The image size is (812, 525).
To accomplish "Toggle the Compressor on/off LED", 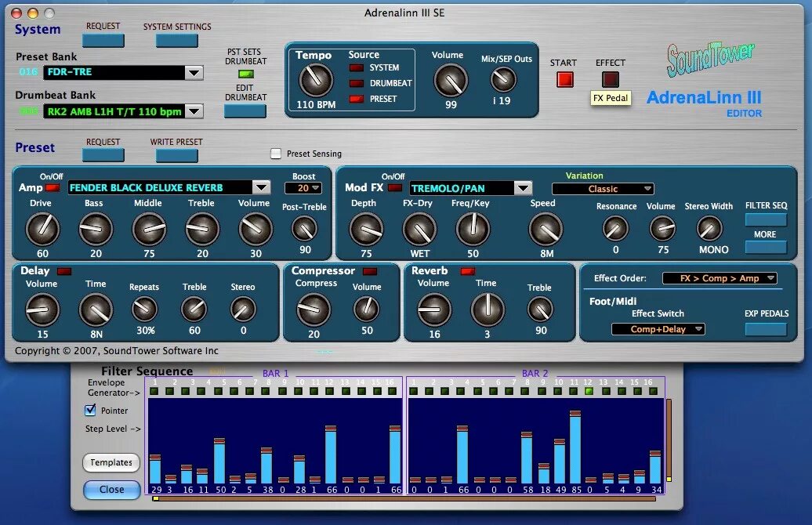I will pos(370,271).
